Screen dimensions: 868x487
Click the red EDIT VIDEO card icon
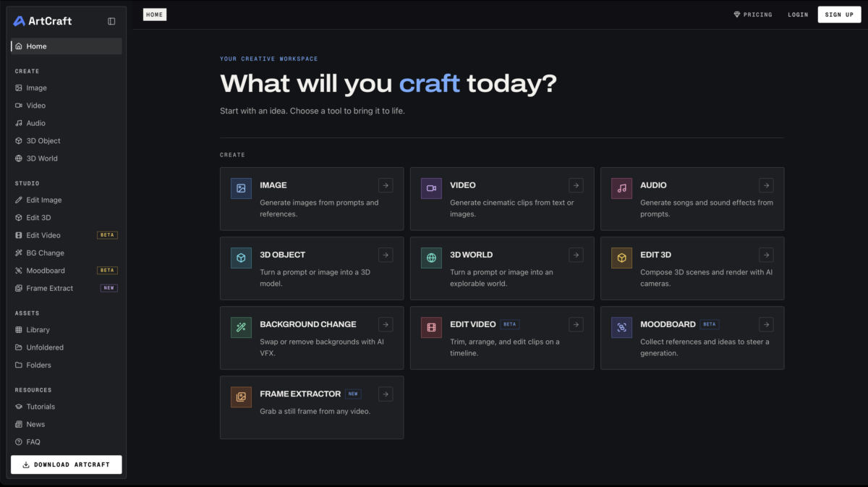click(432, 327)
